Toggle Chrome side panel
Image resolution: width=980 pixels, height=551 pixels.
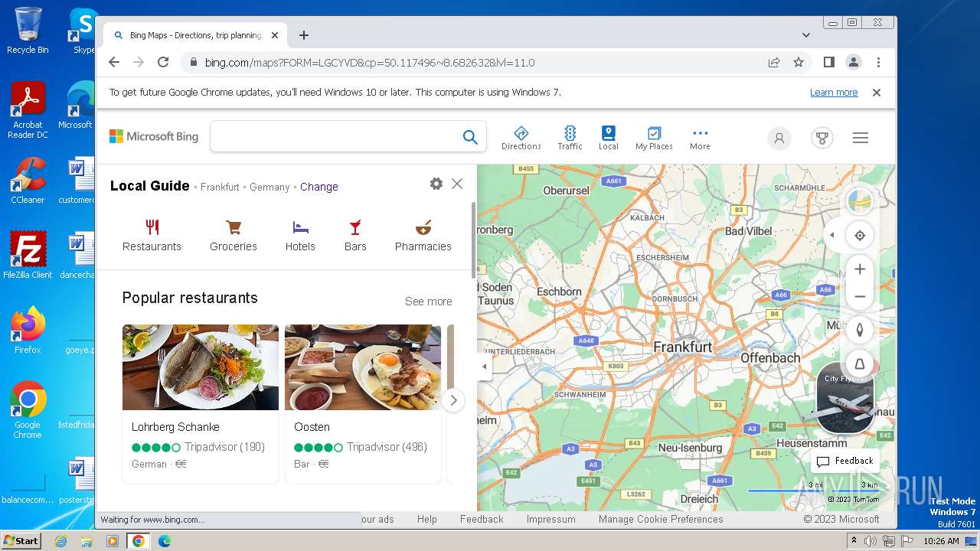point(829,63)
